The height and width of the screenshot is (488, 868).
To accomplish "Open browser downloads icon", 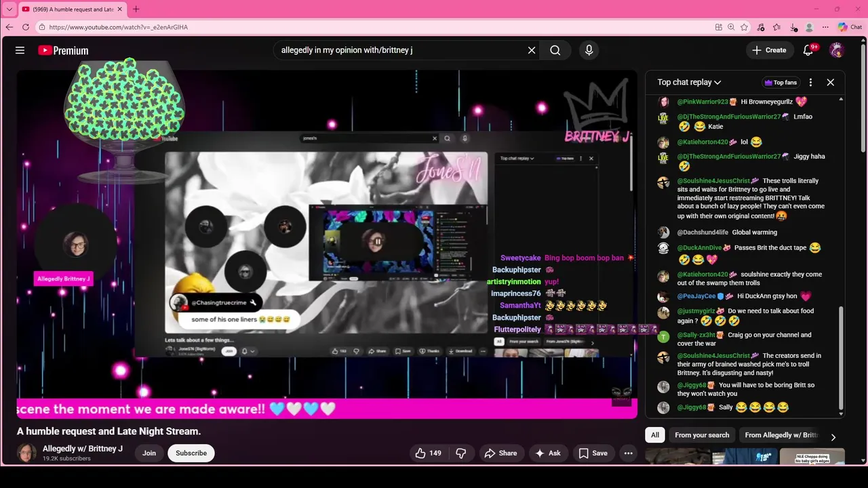I will [793, 27].
